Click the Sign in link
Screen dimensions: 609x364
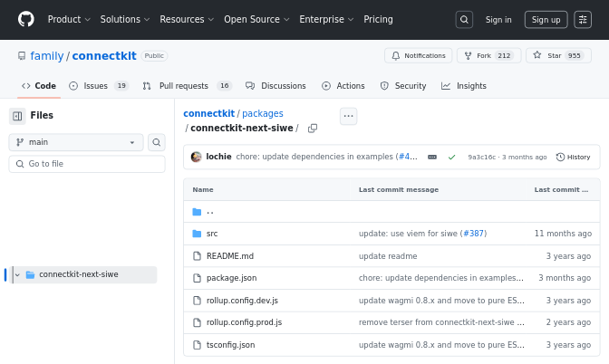(498, 20)
